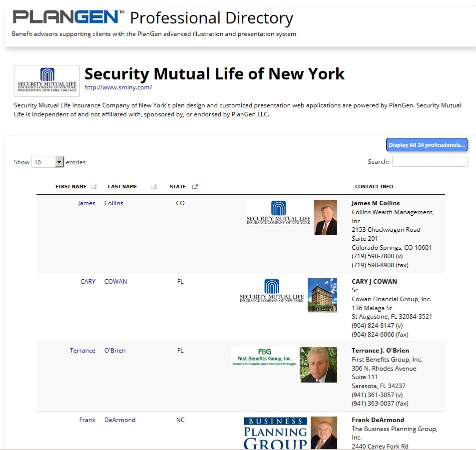This screenshot has height=450, width=476.
Task: Sort by State column icon
Action: click(x=195, y=186)
